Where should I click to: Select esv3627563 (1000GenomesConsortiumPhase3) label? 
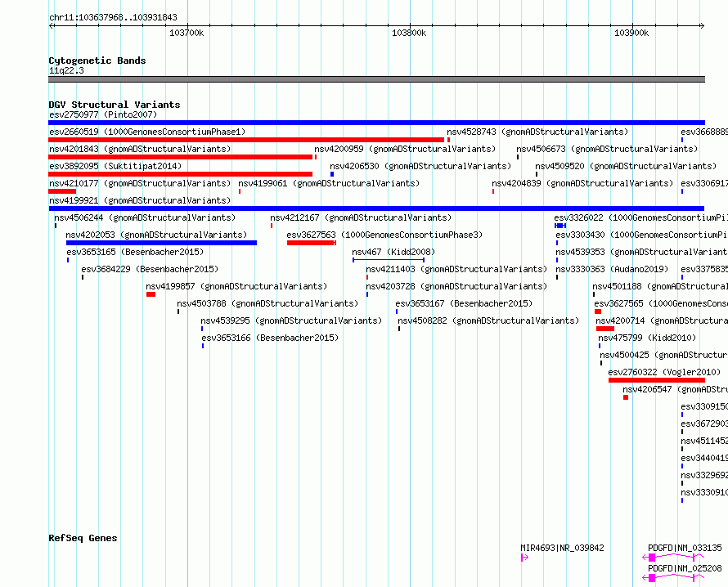click(384, 235)
